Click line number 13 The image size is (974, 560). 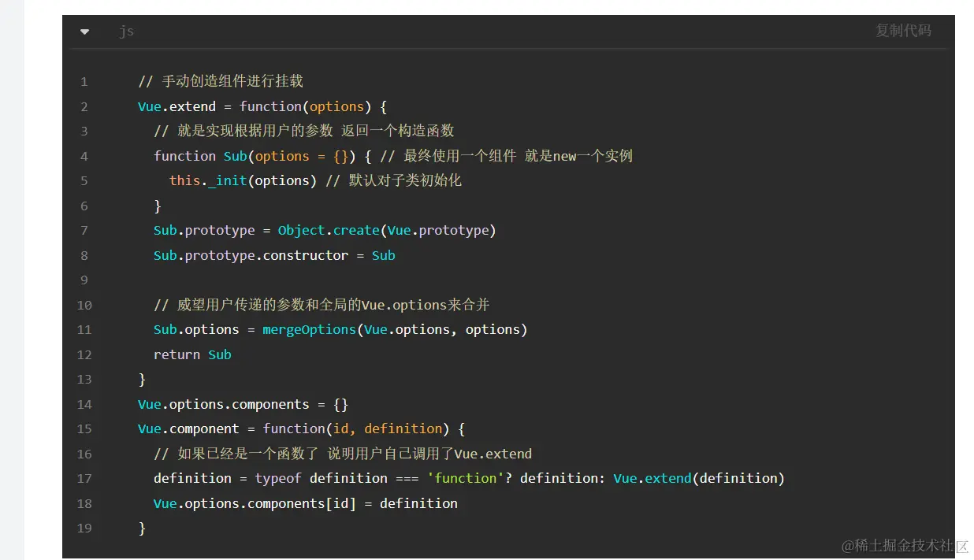click(x=84, y=379)
